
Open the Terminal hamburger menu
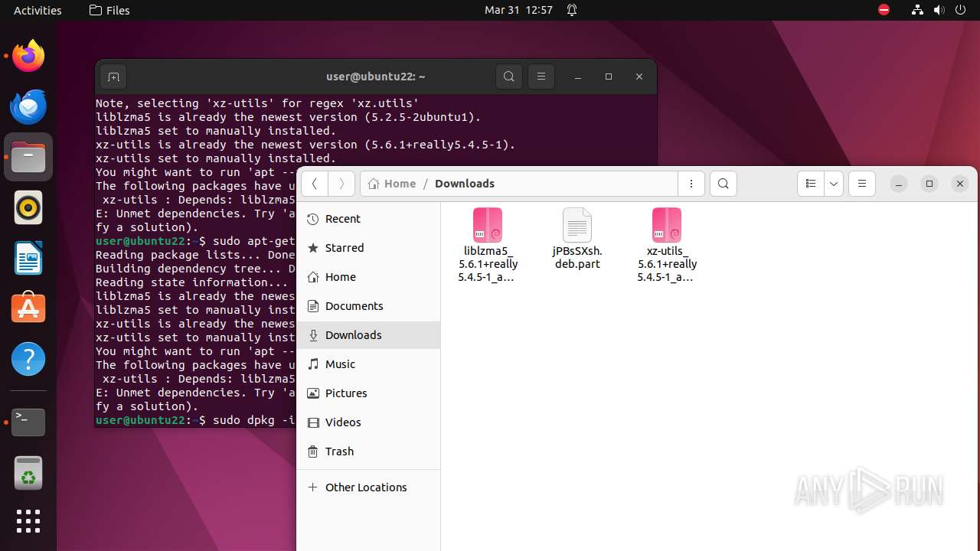[541, 77]
